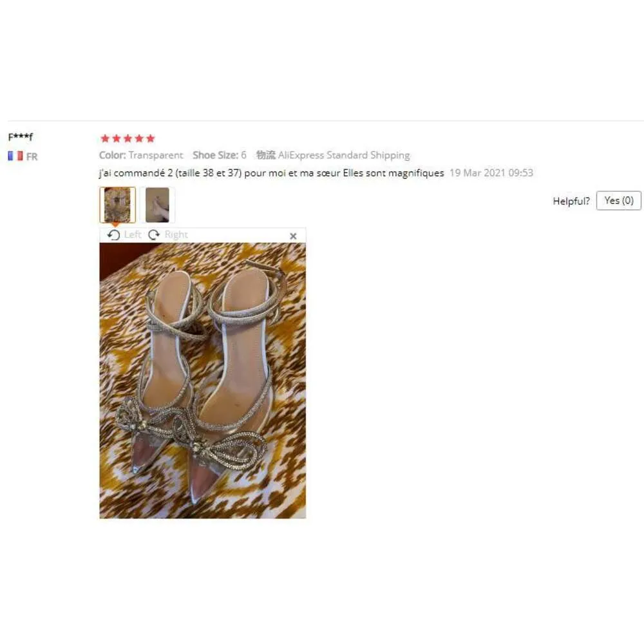
Task: Click the 'Shoe Size: 6' attribute text
Action: [220, 155]
